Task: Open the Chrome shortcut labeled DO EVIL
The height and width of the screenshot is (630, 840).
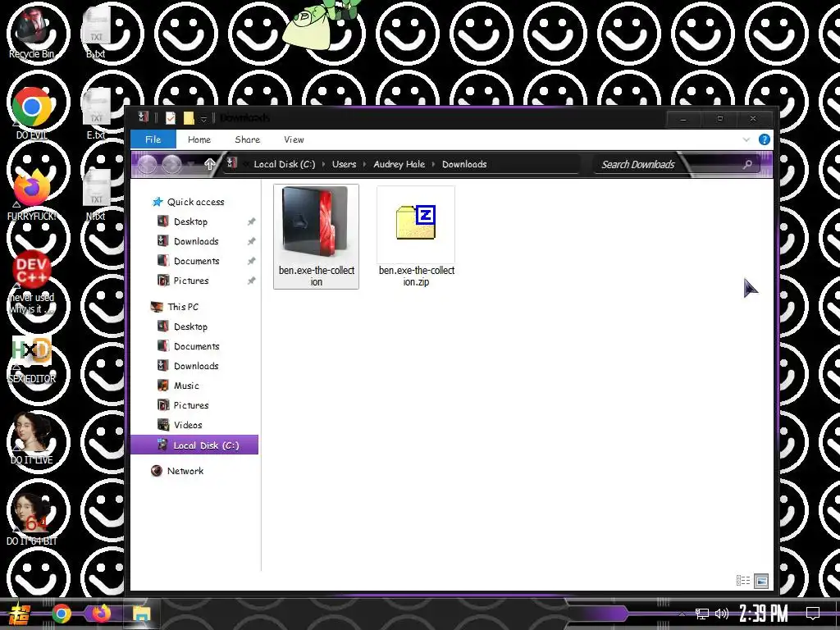Action: tap(32, 113)
